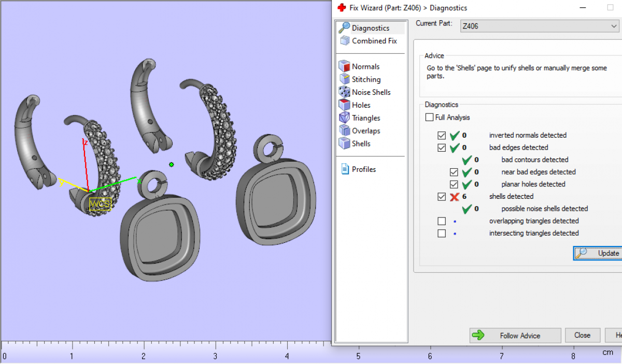Screen dimensions: 622x364
Task: Toggle the planar holes detection checkbox
Action: pos(454,184)
